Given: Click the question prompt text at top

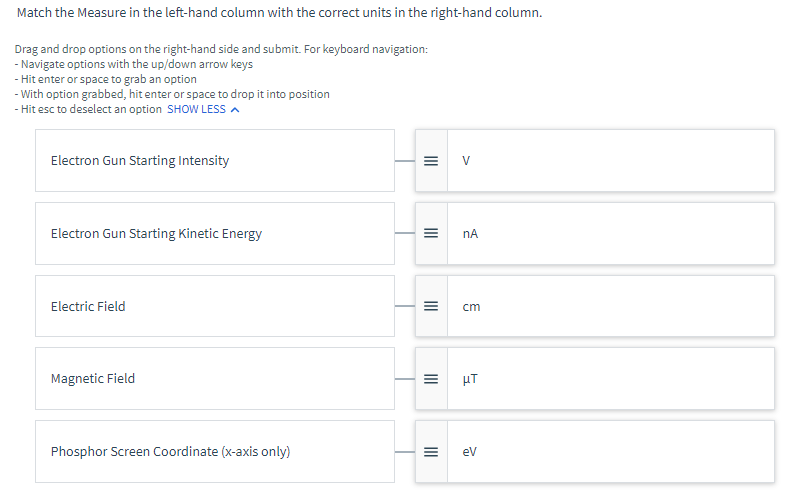Looking at the screenshot, I should (279, 15).
